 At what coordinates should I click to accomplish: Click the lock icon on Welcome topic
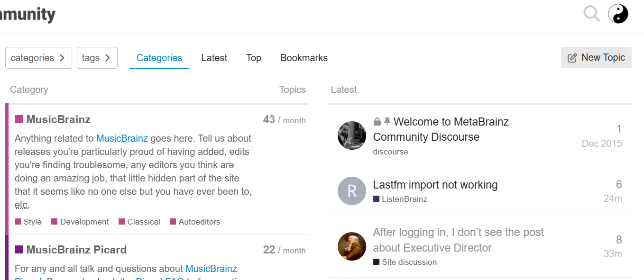pos(377,122)
